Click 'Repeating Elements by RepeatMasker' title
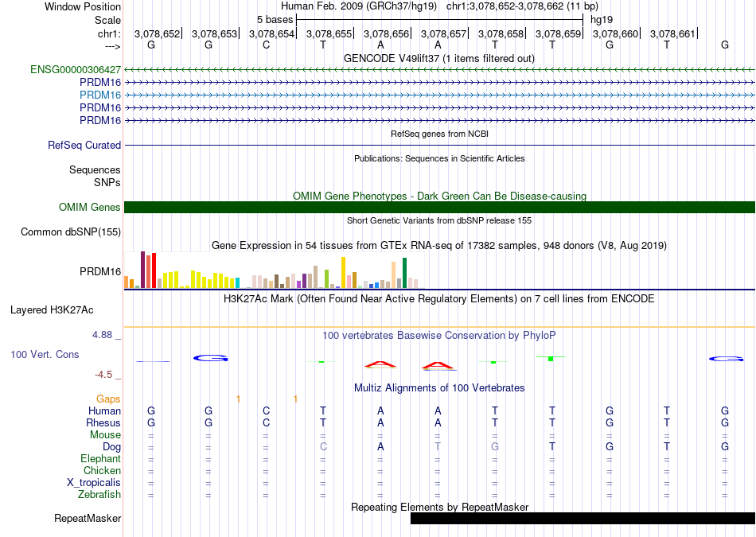Viewport: 756px width, 537px height. [x=439, y=507]
